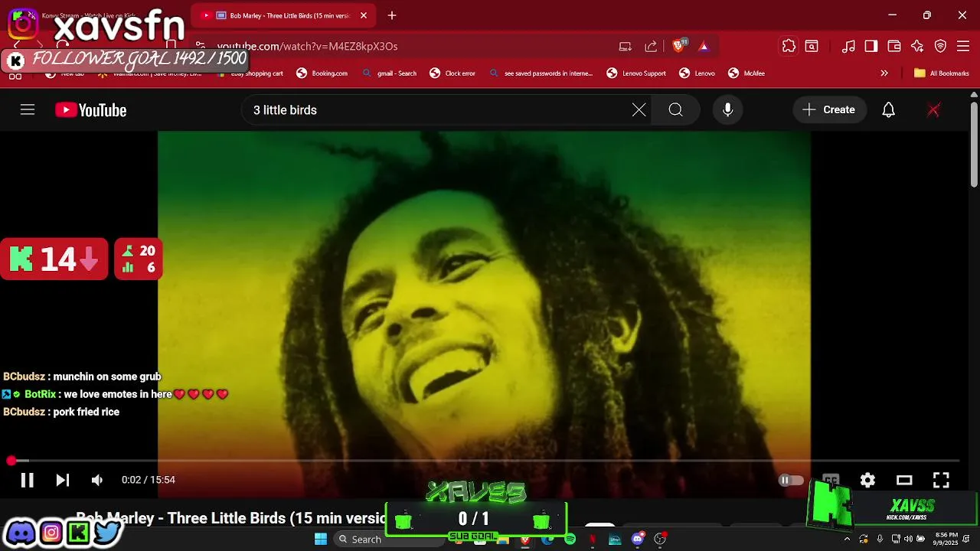Click the page vertical scrollbar
The height and width of the screenshot is (551, 980).
[x=974, y=145]
